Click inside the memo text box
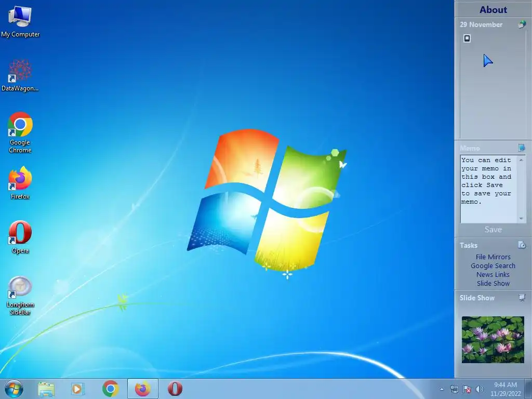The height and width of the screenshot is (399, 532). click(x=488, y=189)
